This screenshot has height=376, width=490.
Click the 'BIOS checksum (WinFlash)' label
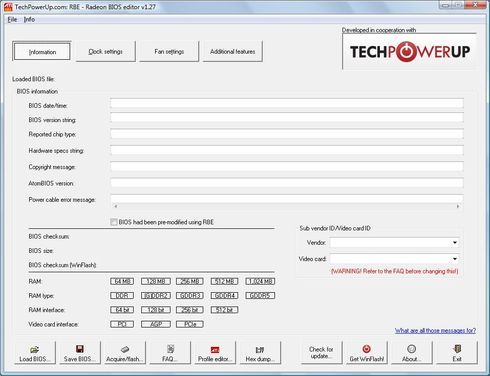(62, 265)
